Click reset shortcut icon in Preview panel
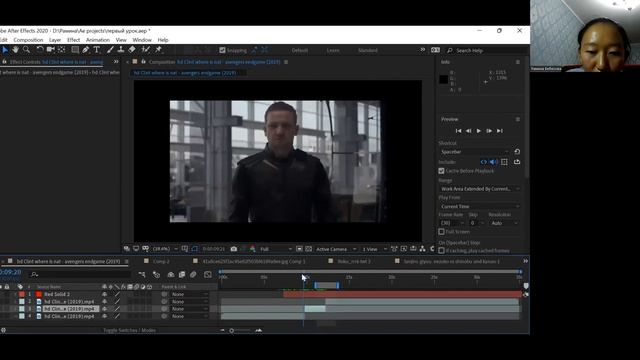Screen dimensions: 640x360 point(517,151)
